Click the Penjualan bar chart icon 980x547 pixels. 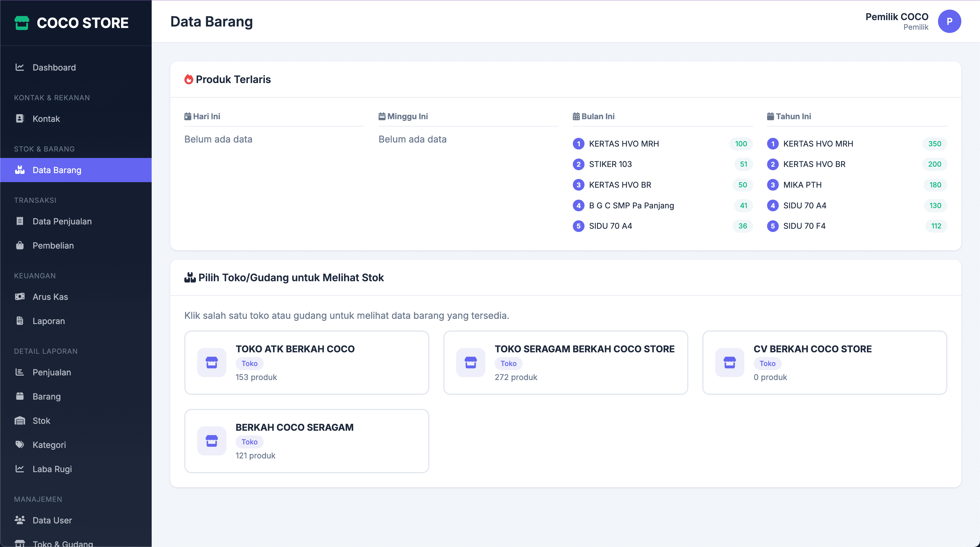coord(20,372)
